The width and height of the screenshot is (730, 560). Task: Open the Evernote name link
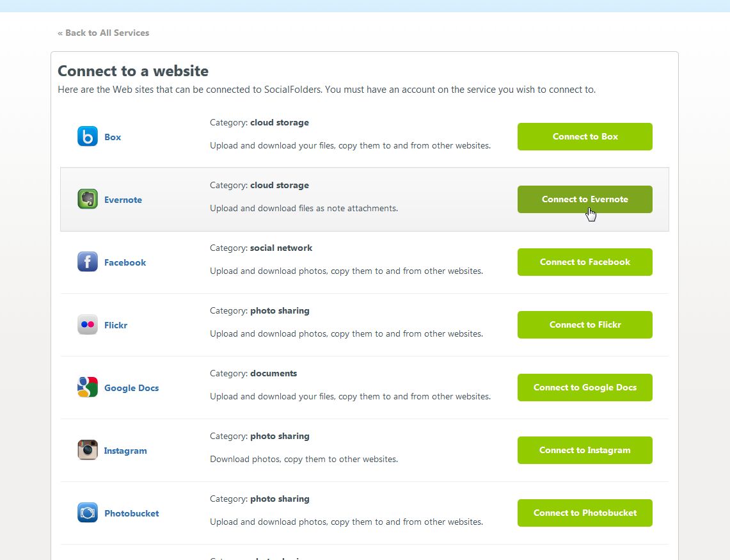click(x=123, y=200)
